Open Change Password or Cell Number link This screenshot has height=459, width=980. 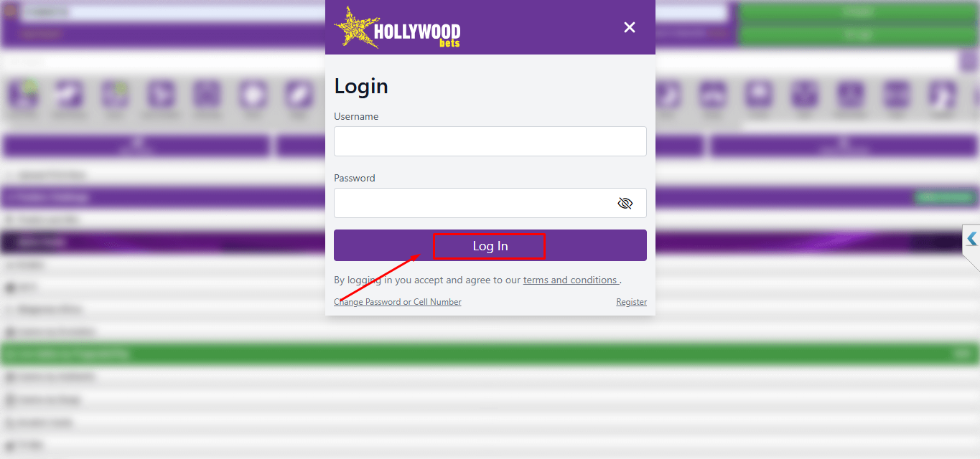[x=398, y=302]
